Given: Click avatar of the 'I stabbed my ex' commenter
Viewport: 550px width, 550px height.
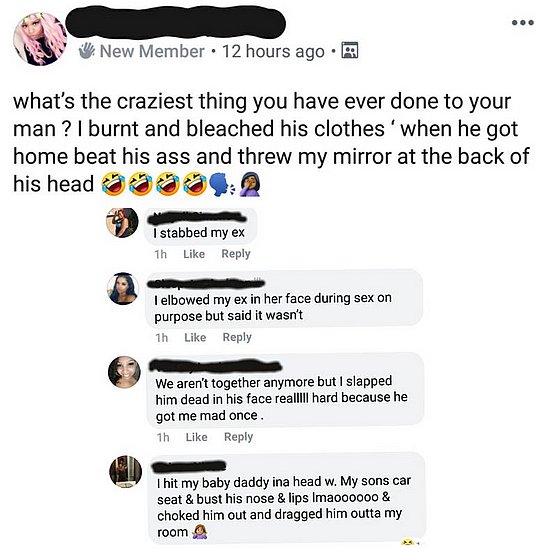Looking at the screenshot, I should [x=122, y=223].
